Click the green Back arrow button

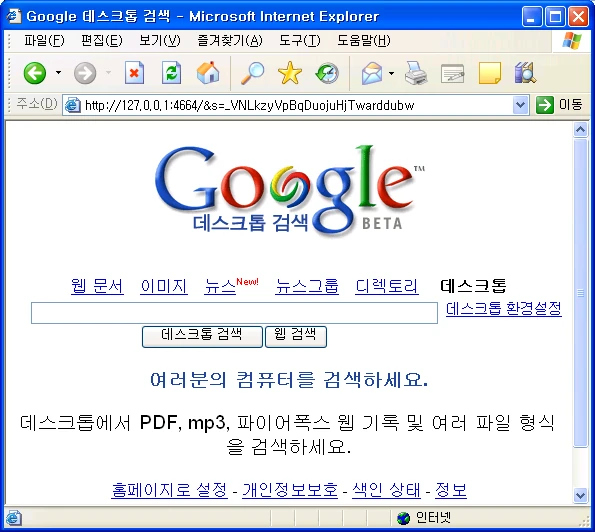point(35,72)
